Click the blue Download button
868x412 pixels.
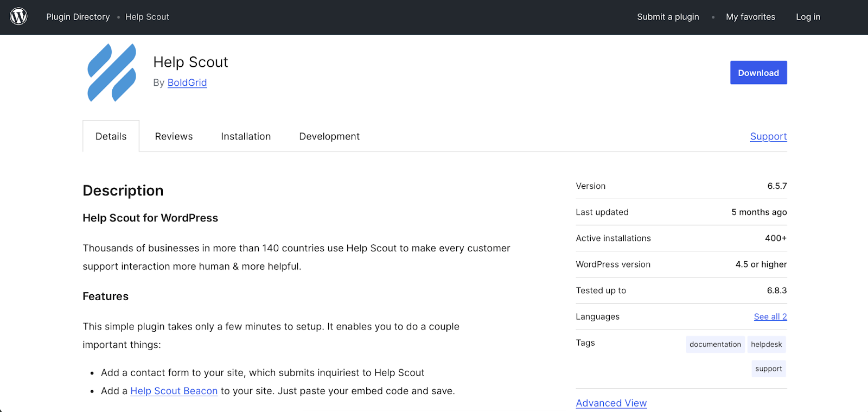click(x=758, y=73)
